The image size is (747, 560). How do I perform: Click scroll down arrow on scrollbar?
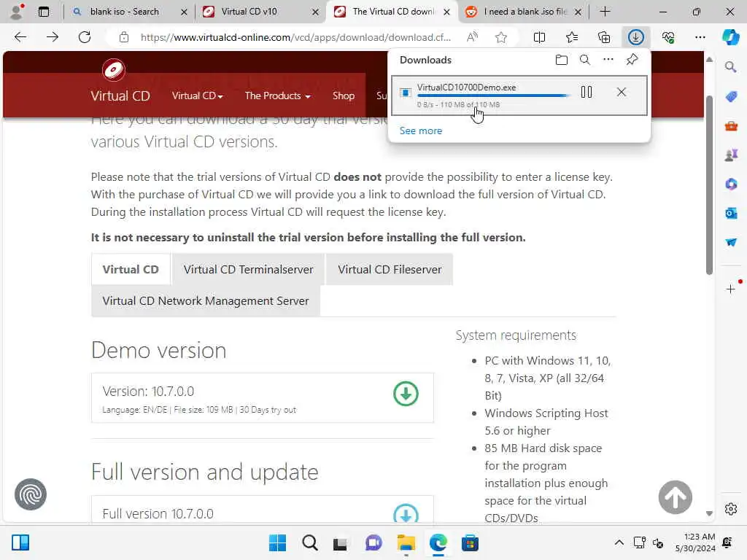pos(709,514)
